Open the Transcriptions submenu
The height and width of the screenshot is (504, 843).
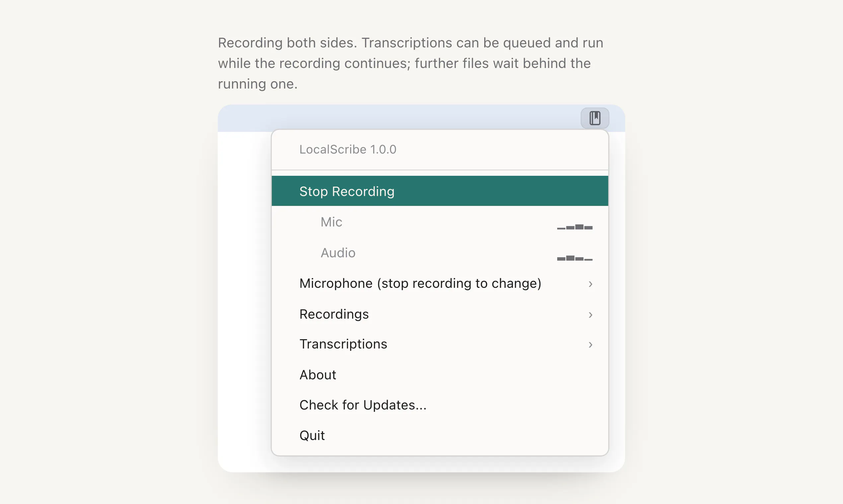tap(440, 344)
